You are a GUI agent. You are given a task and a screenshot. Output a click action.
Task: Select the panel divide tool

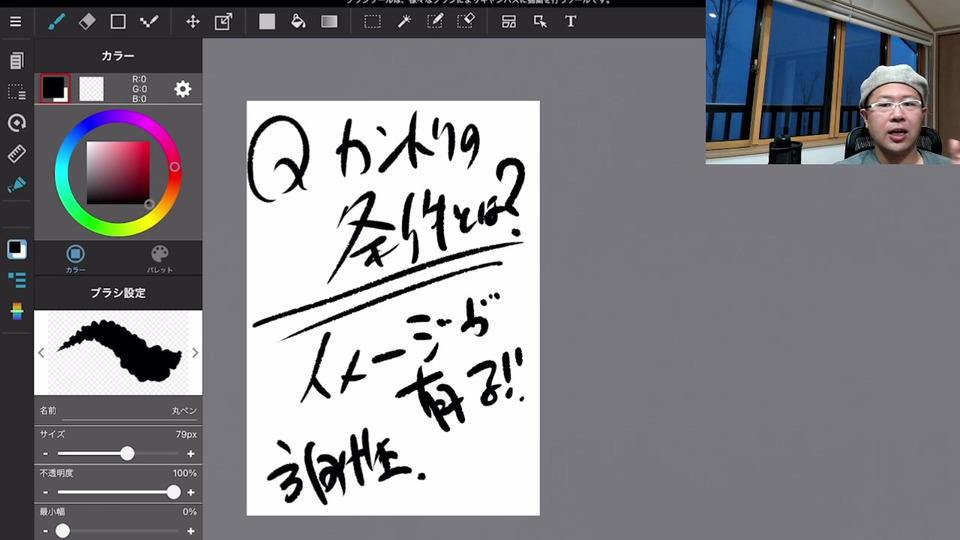pyautogui.click(x=509, y=21)
